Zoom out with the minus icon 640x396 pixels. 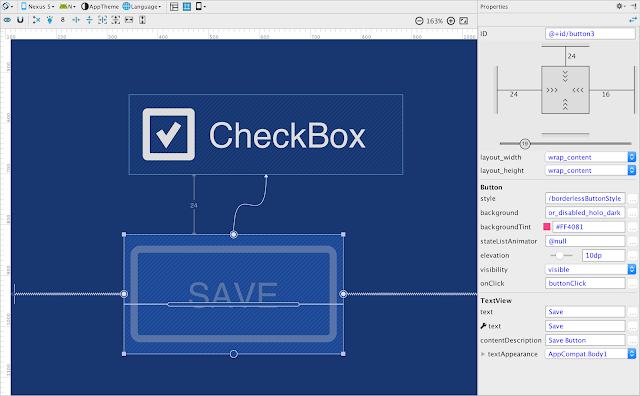[x=419, y=21]
